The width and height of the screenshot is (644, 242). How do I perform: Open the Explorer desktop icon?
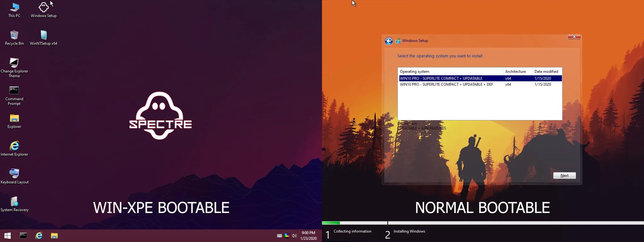coord(14,121)
